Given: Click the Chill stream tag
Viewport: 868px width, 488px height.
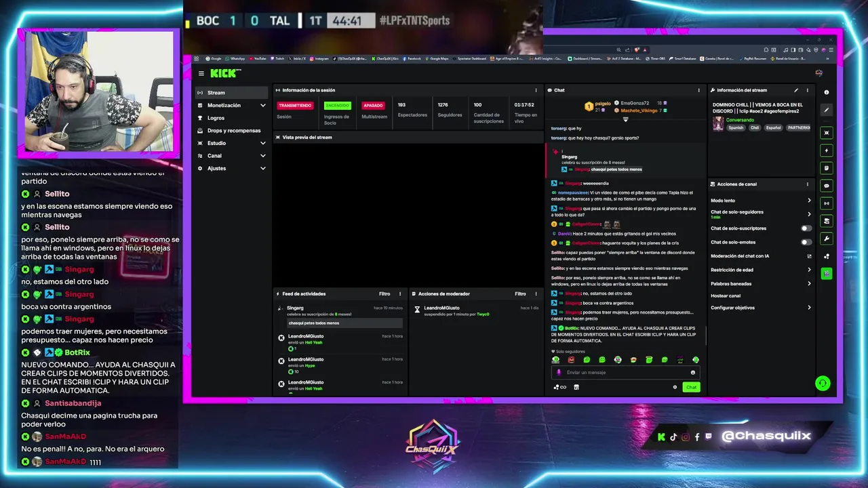Looking at the screenshot, I should [754, 127].
